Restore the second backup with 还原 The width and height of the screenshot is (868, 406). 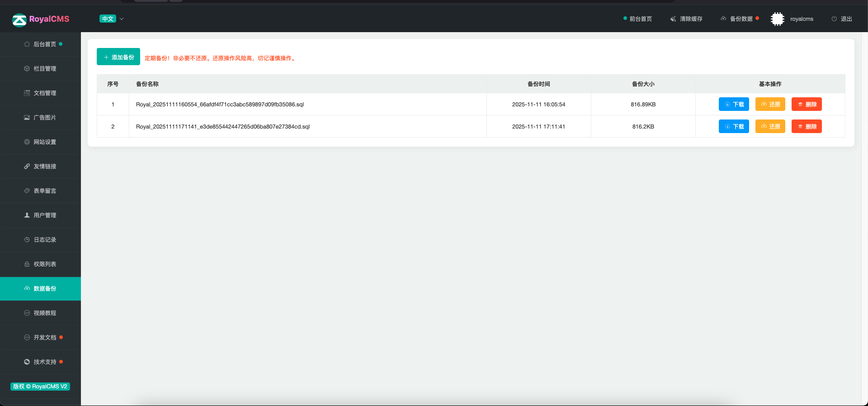click(x=770, y=127)
